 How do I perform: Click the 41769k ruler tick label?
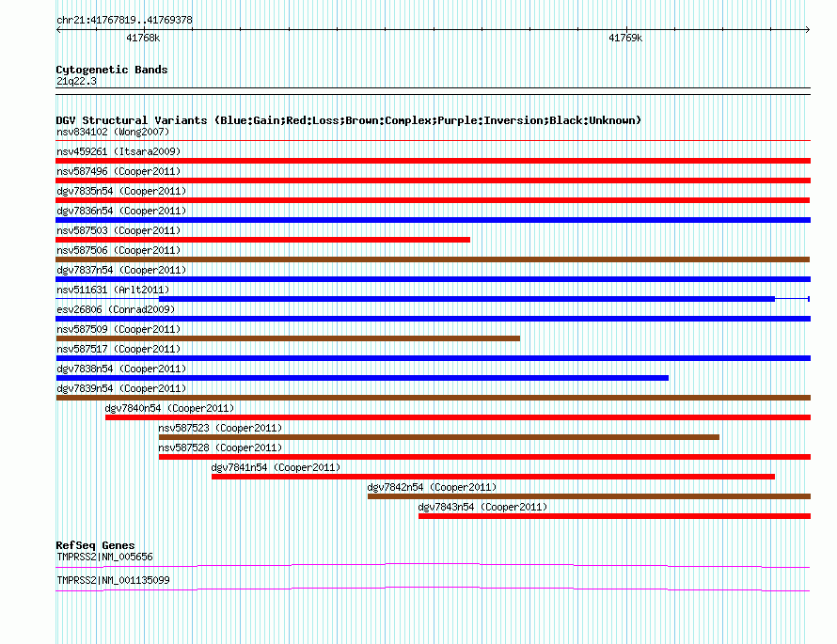pos(625,38)
